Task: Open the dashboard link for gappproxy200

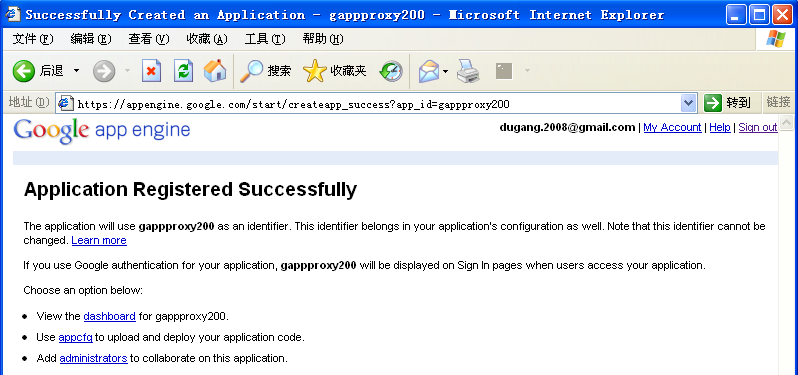Action: click(x=109, y=316)
